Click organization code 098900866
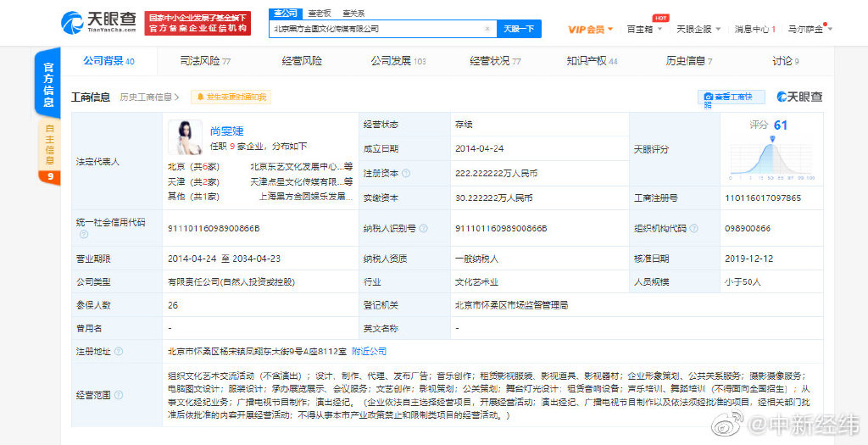Screen dimensions: 868x445 748,228
